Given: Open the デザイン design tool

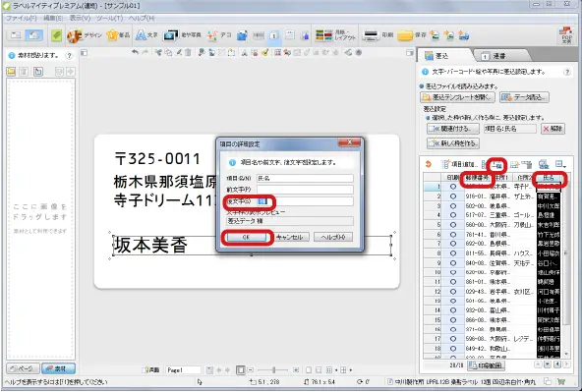Looking at the screenshot, I should coord(84,35).
